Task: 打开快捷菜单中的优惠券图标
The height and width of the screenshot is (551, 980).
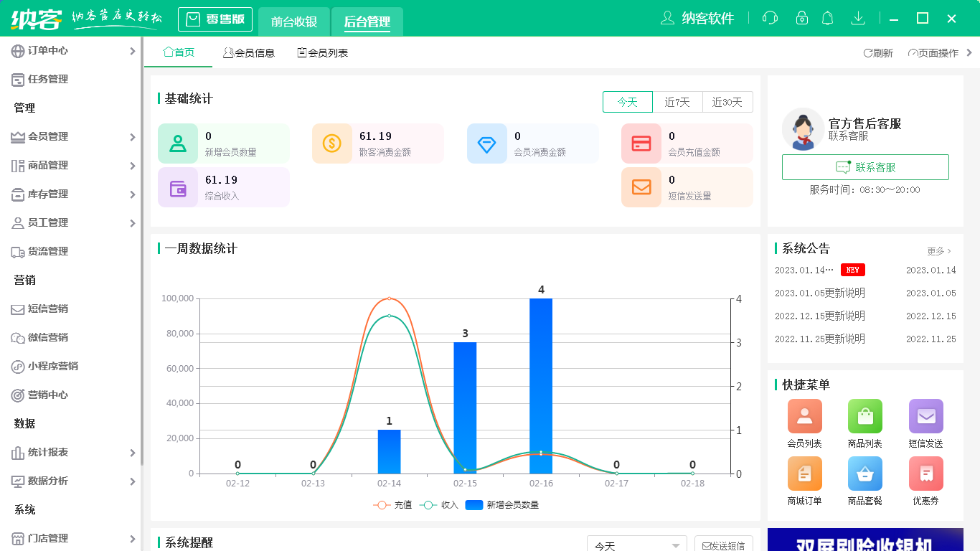Action: [x=925, y=474]
